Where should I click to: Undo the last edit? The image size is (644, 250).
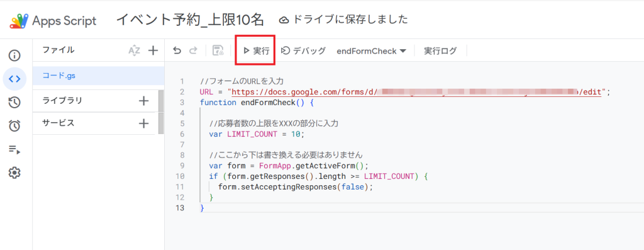177,50
